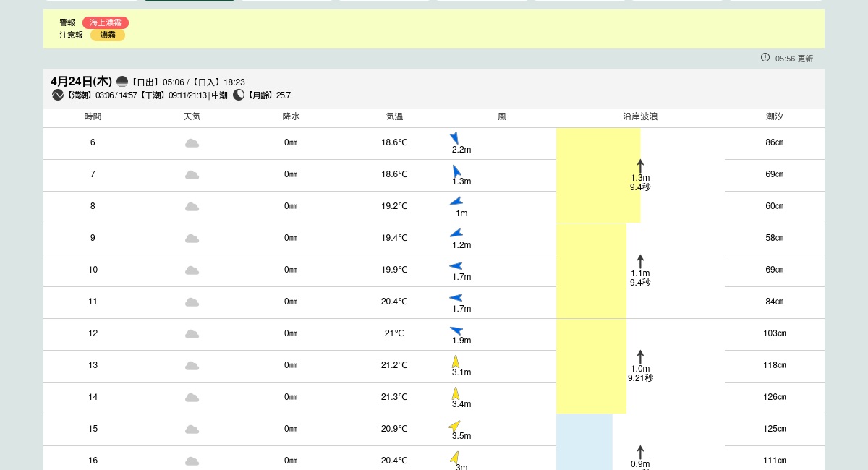868x470 pixels.
Task: Click the 126cm tide value at hour 14
Action: (775, 397)
